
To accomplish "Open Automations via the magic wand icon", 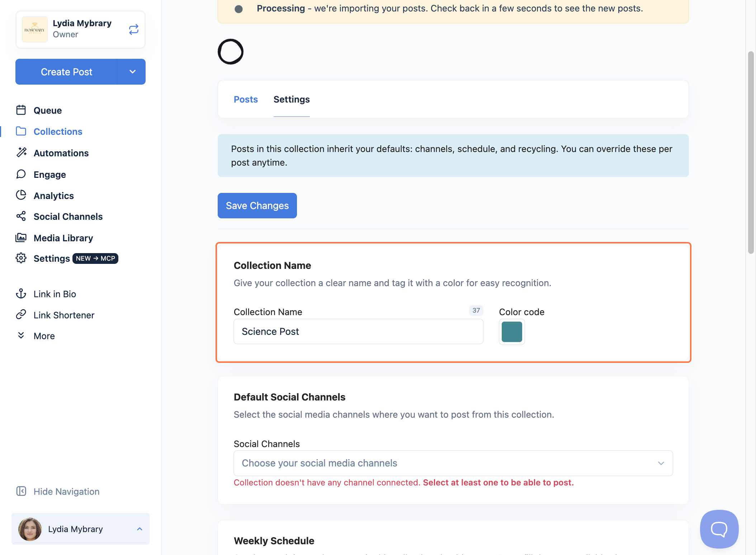I will (21, 152).
